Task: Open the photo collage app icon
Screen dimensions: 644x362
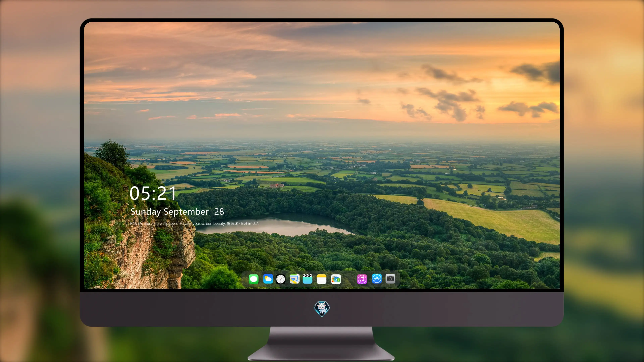Action: pos(336,279)
